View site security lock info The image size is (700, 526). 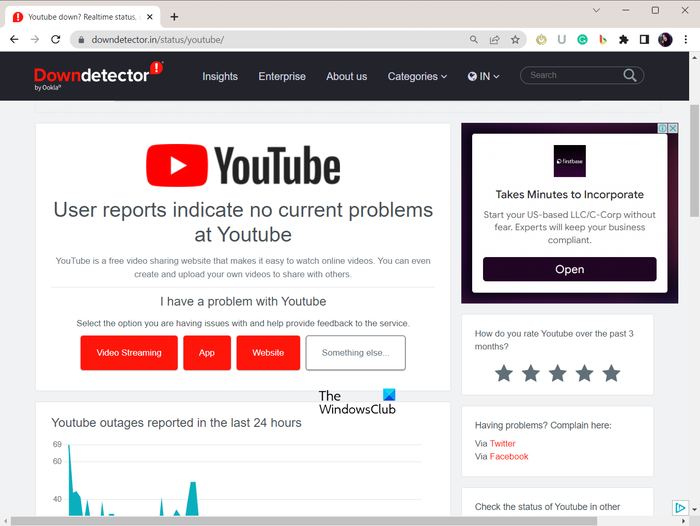point(81,40)
